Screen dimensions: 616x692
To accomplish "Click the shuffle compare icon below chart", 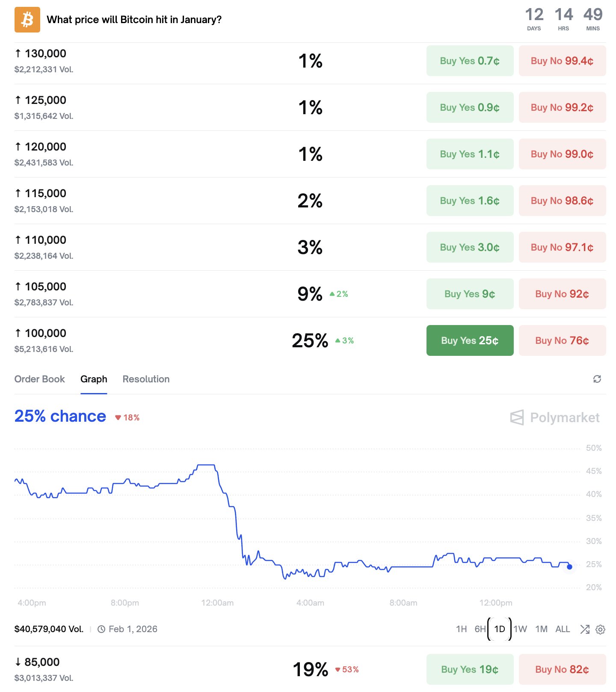I will coord(585,629).
